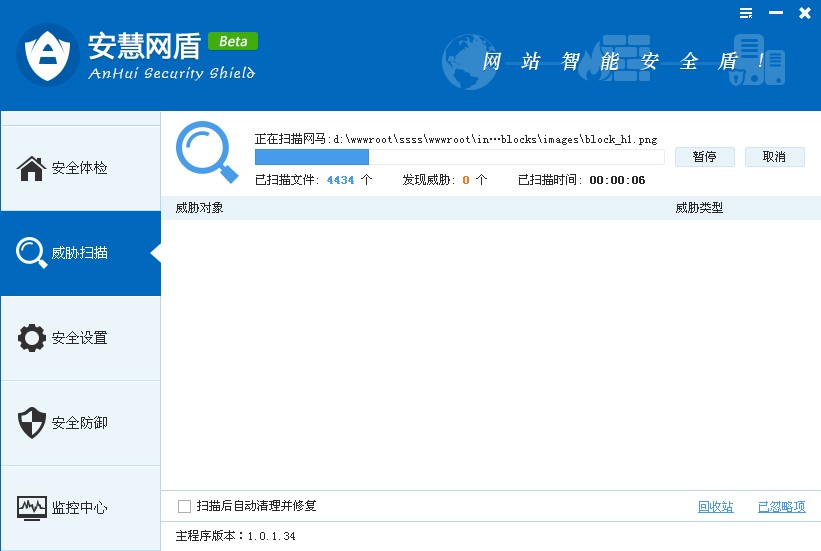Click the shield icon for 安全防御
821x551 pixels.
click(31, 423)
